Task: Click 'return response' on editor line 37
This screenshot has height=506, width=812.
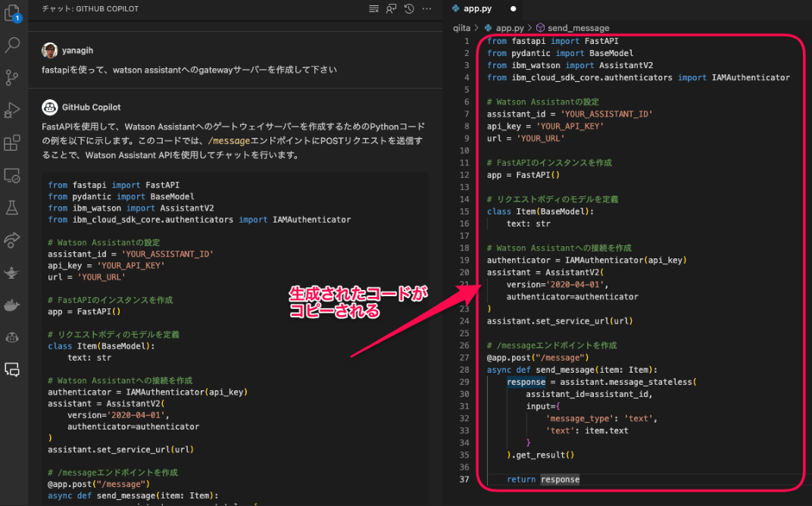Action: click(x=542, y=479)
